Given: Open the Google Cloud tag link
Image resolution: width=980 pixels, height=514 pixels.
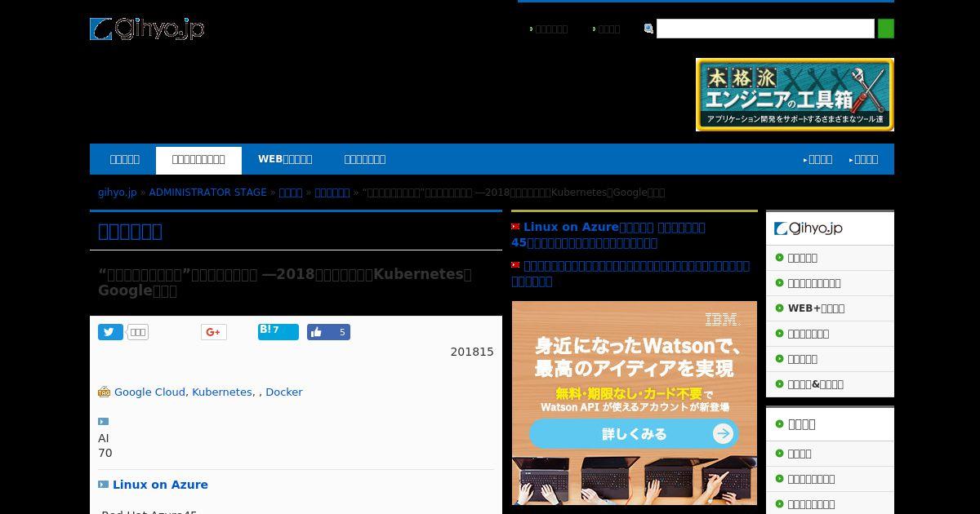Looking at the screenshot, I should (x=149, y=392).
